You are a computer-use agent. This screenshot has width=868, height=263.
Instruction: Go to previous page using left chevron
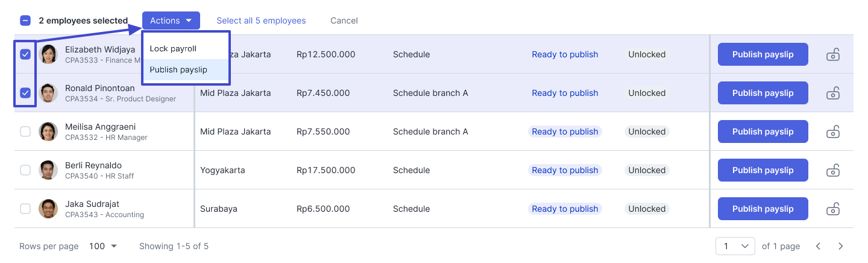coord(818,246)
